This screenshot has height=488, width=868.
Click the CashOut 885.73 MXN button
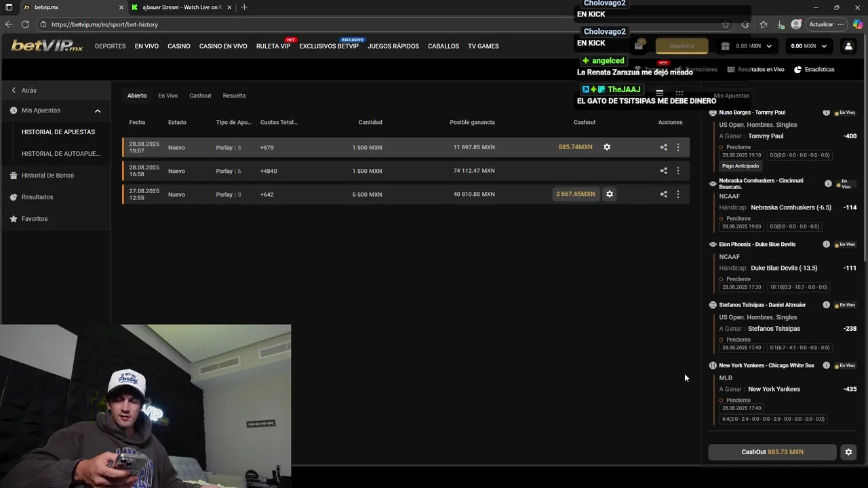coord(772,452)
